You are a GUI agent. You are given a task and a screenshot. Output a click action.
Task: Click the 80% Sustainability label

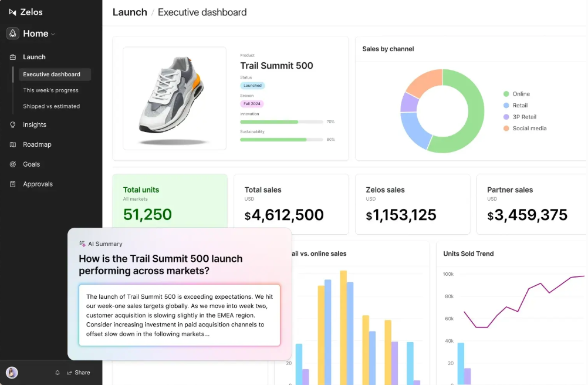click(x=330, y=140)
